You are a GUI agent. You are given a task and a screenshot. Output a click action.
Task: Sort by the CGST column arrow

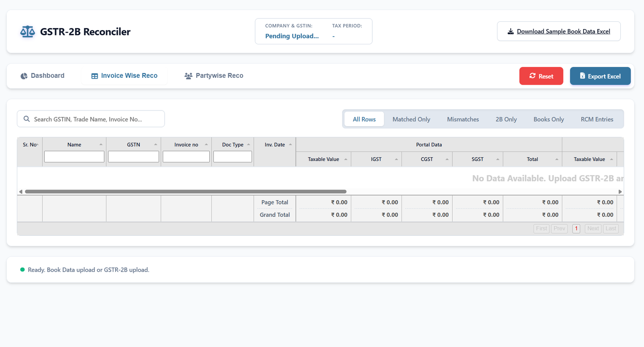[447, 159]
